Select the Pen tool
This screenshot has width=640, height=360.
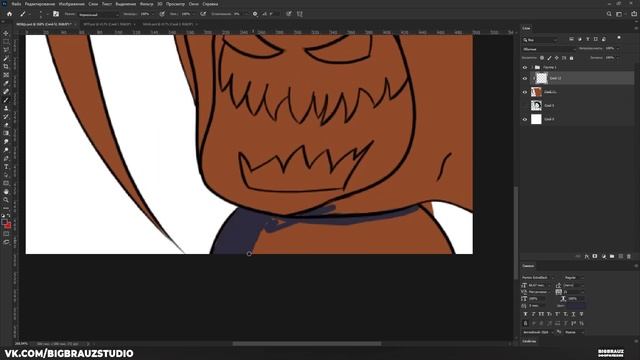click(x=6, y=158)
